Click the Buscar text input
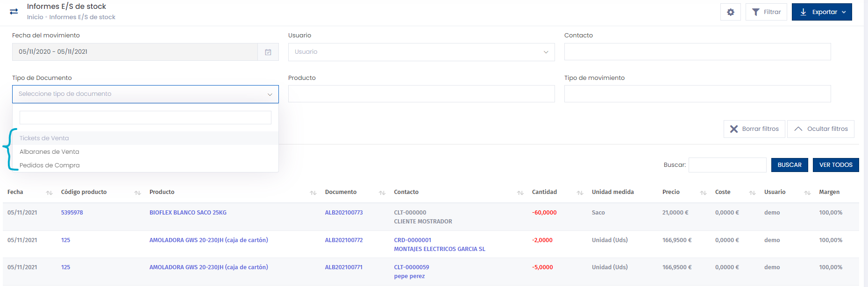 (x=727, y=165)
